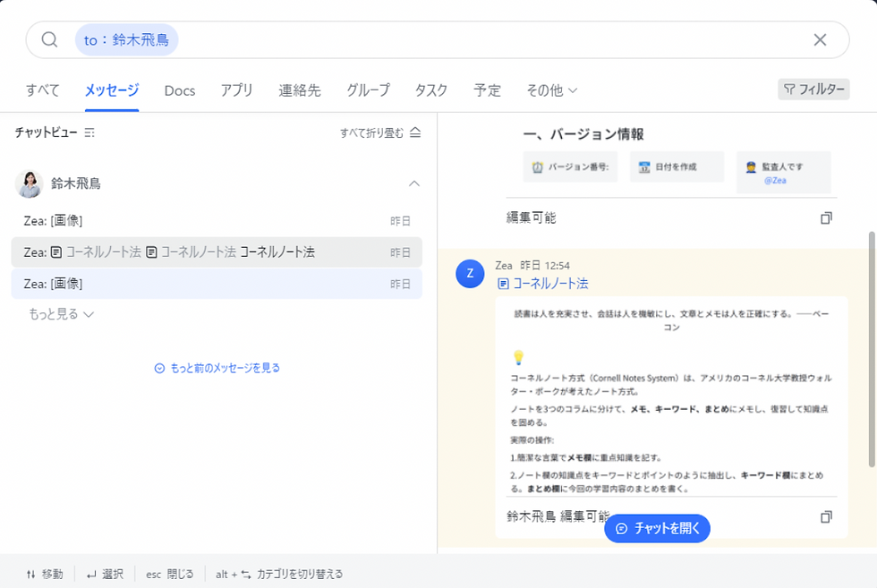
Task: Click the Zea sender avatar
Action: point(470,274)
